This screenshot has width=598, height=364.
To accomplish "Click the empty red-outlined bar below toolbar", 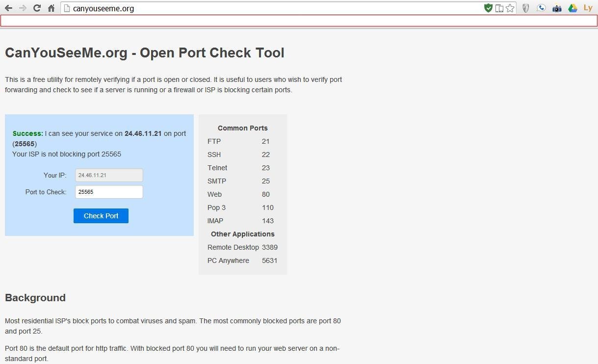I will pyautogui.click(x=299, y=21).
